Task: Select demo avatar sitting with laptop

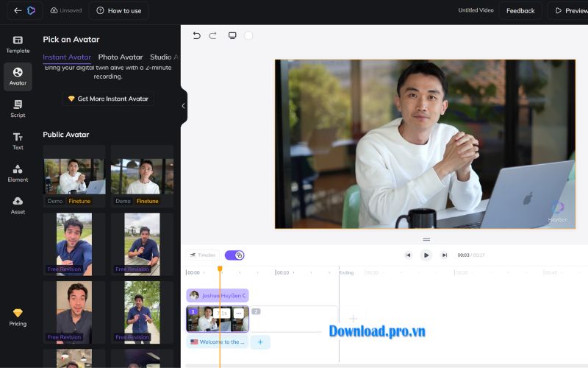Action: 74,176
